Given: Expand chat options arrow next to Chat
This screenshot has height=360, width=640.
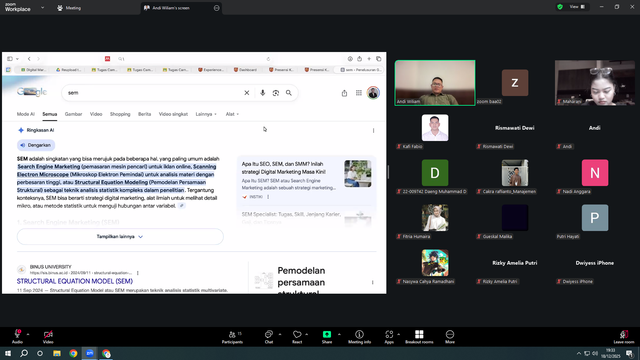Looking at the screenshot, I should coord(280,334).
